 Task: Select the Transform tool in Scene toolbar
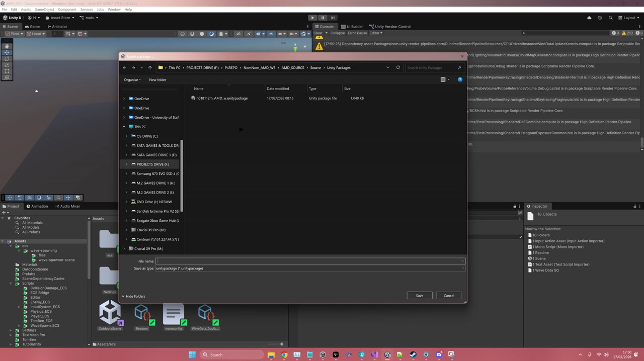point(7,77)
